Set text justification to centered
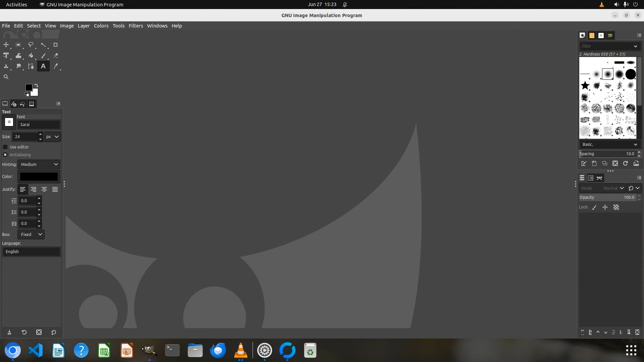Viewport: 644px width, 362px height. [44, 189]
